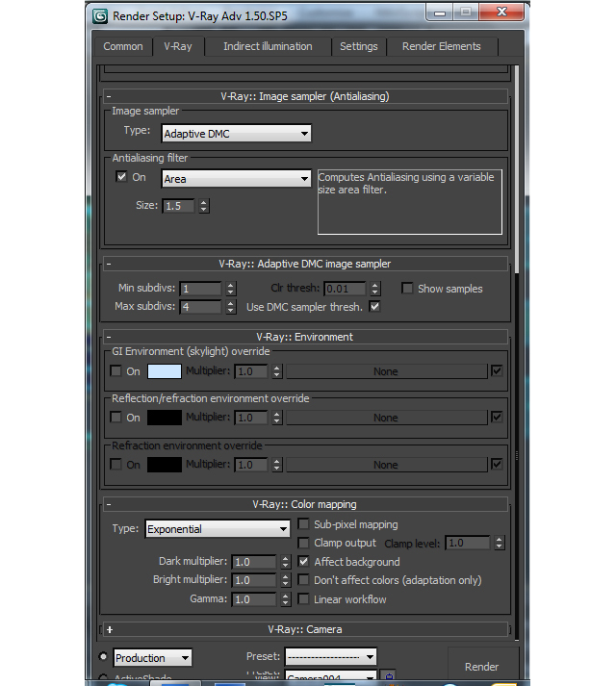This screenshot has height=686, width=616.
Task: Toggle the Antialiasing filter On checkbox
Action: click(121, 177)
